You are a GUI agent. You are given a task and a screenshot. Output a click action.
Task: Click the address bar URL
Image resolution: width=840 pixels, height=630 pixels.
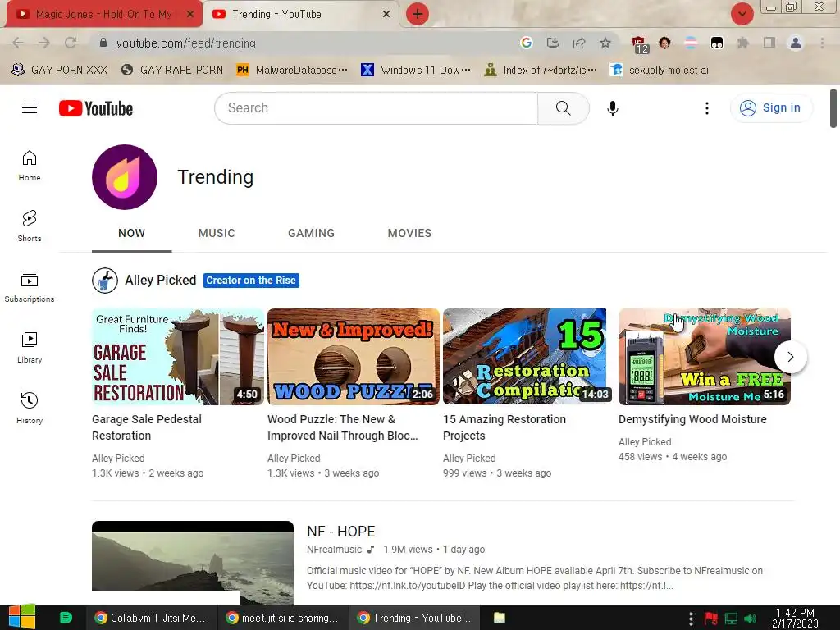[x=186, y=43]
